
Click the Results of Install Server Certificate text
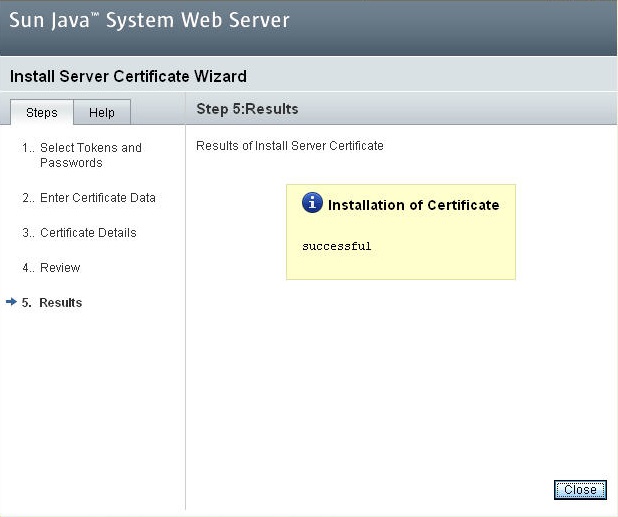click(289, 146)
